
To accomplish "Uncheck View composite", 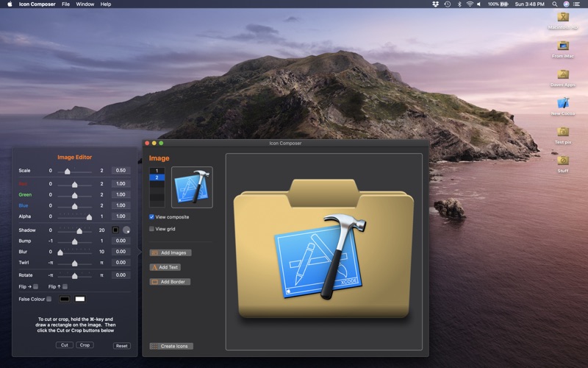I will pyautogui.click(x=151, y=216).
